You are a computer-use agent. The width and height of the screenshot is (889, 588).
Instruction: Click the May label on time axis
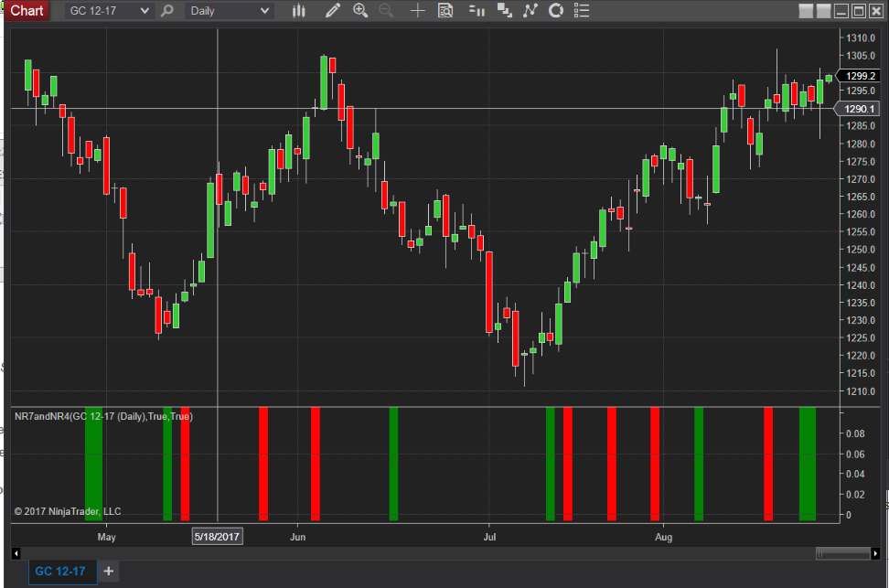click(107, 537)
